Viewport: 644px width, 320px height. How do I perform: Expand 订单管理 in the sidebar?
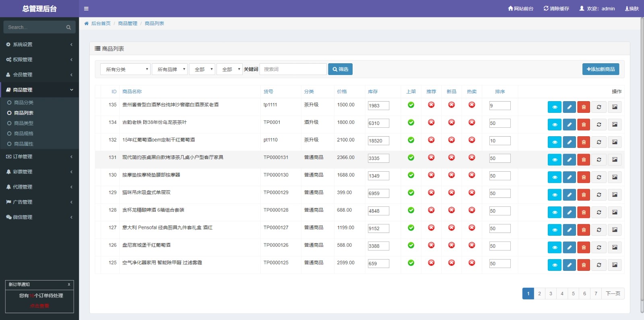(39, 156)
